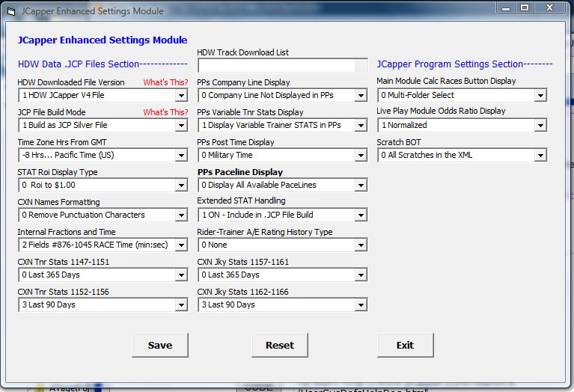Viewport: 574px width, 392px height.
Task: Open PPs Variable Tnr Stats Display dropdown
Action: point(361,126)
